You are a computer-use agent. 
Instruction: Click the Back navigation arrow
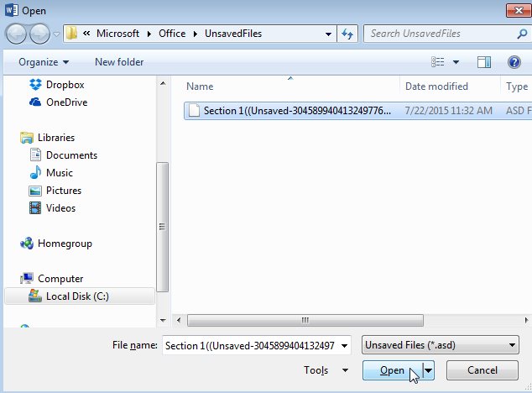[x=17, y=34]
